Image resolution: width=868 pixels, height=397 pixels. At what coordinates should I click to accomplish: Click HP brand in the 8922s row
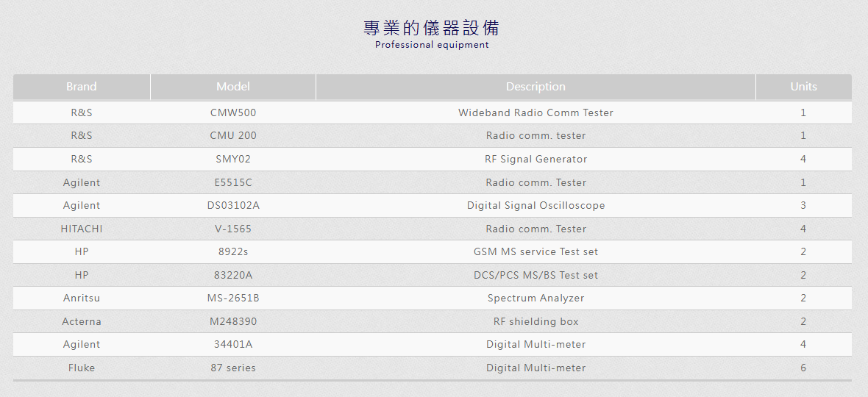coord(82,252)
